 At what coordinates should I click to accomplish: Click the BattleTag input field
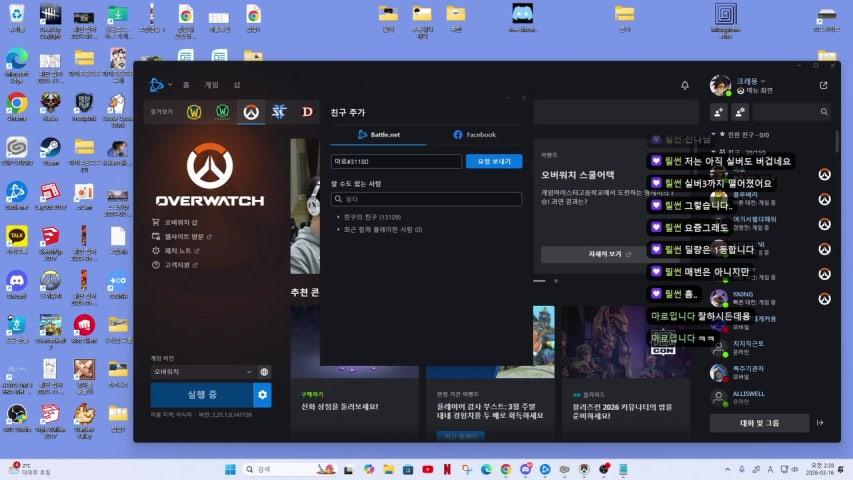click(x=396, y=161)
